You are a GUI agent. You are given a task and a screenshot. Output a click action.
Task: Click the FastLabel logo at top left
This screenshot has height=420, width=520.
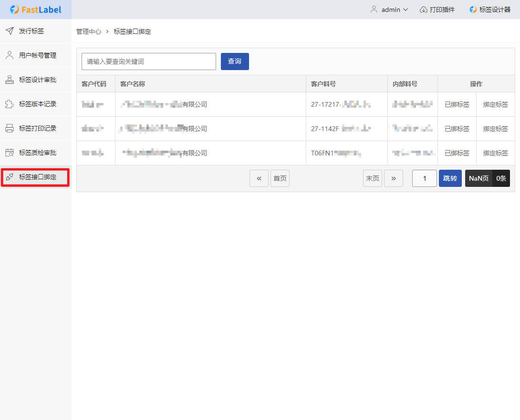coord(36,10)
